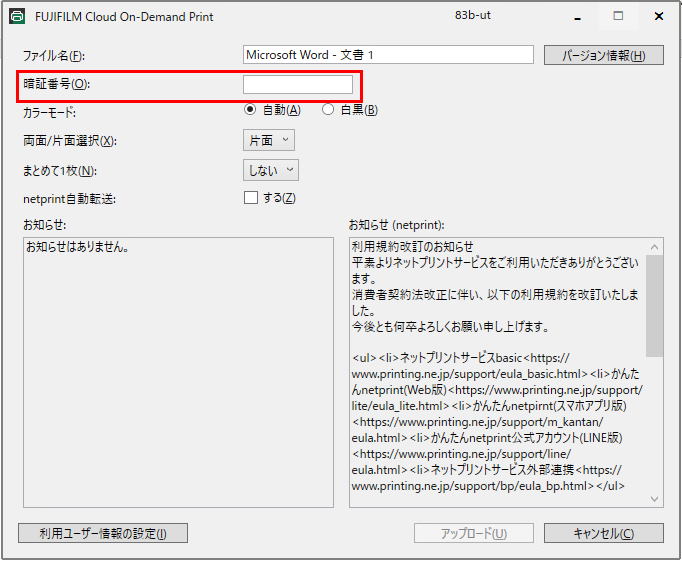Click the 両面/片面選択(X): label
The width and height of the screenshot is (682, 561).
tap(70, 141)
